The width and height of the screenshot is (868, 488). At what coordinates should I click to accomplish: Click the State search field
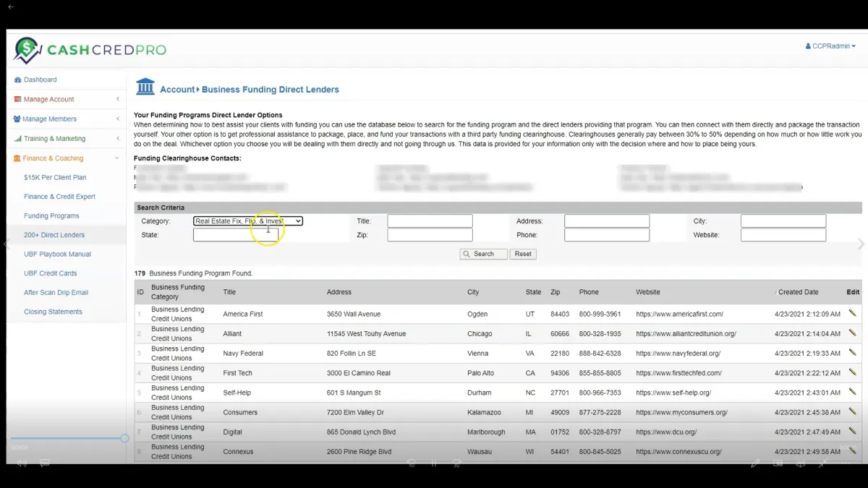pos(236,235)
